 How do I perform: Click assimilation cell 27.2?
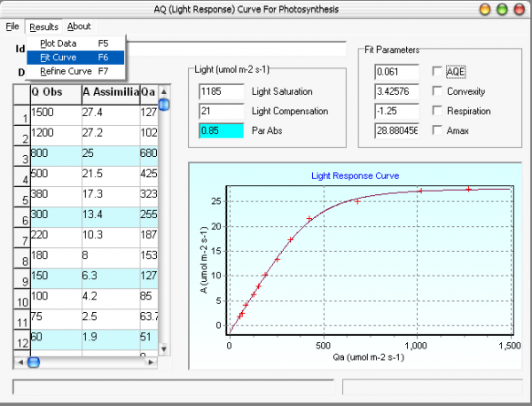[111, 136]
